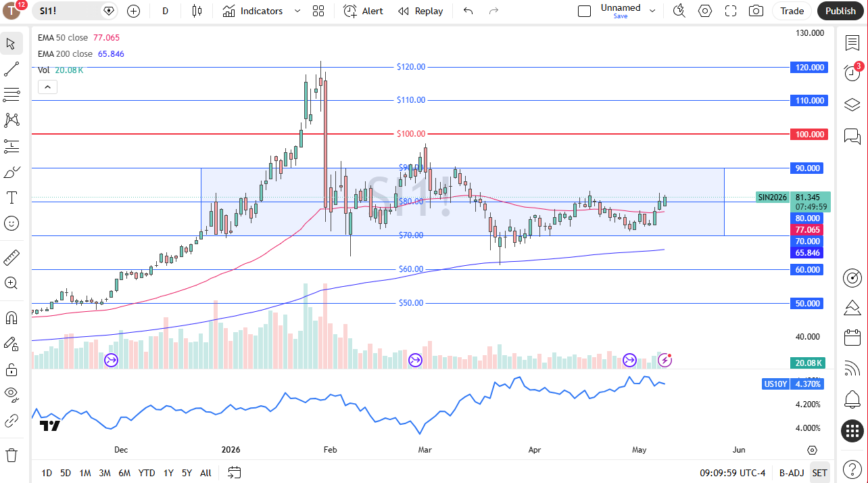The image size is (868, 483).
Task: Open quick search icon
Action: click(x=679, y=11)
